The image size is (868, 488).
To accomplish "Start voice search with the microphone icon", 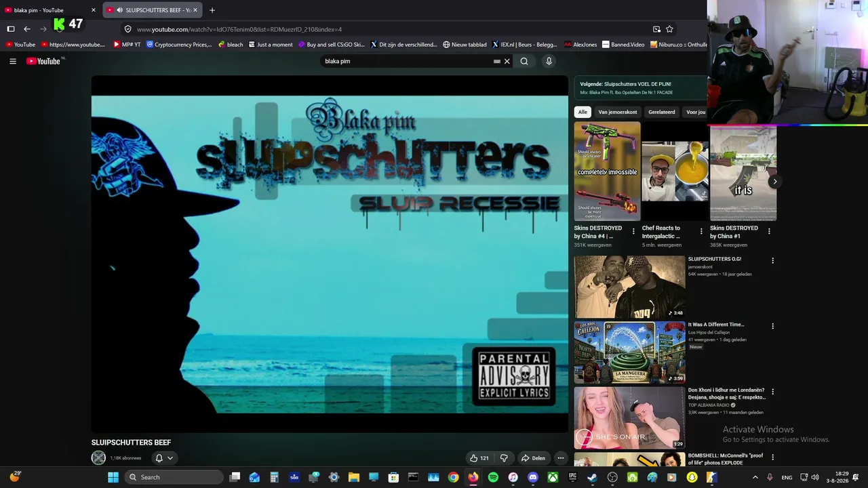I will pos(549,61).
